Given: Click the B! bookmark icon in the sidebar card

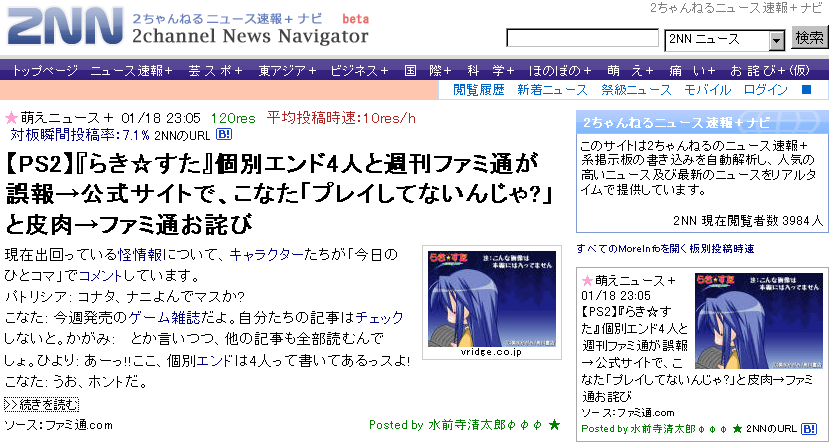Looking at the screenshot, I should click(809, 428).
